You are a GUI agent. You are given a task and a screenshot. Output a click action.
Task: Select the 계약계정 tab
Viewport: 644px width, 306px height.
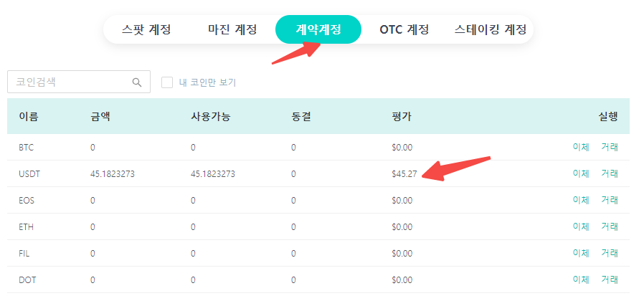[x=318, y=29]
